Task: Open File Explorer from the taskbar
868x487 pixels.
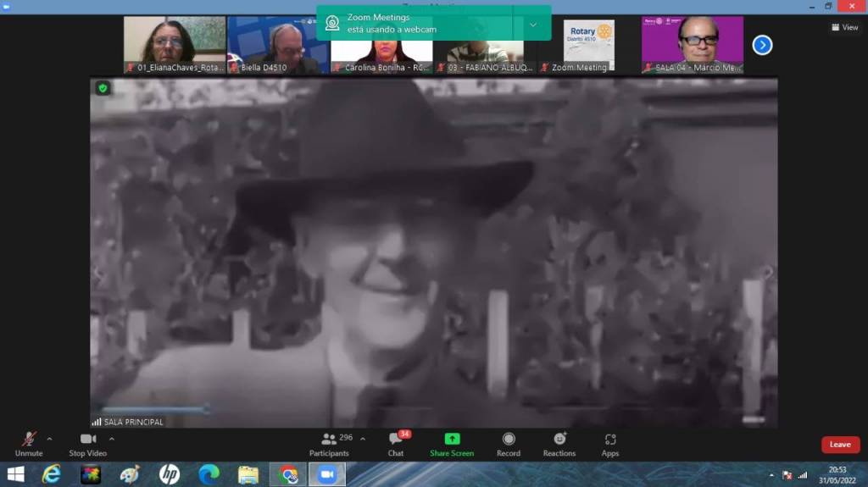Action: (248, 474)
